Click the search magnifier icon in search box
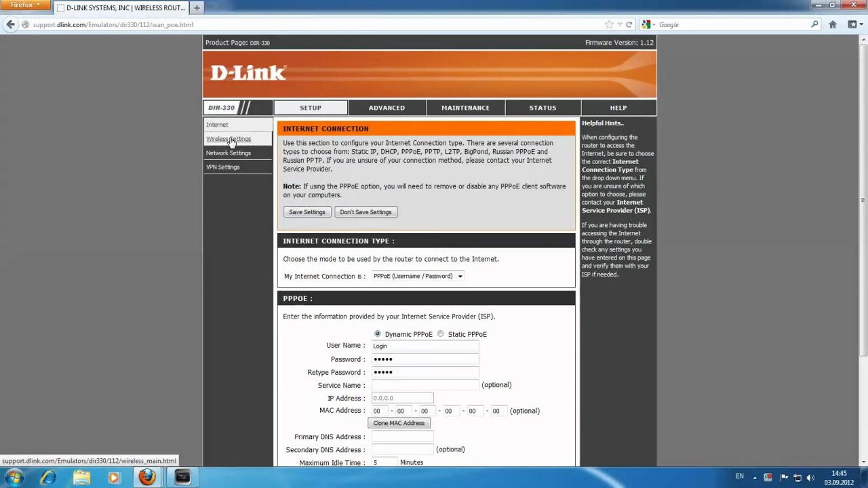Image resolution: width=868 pixels, height=488 pixels. click(815, 24)
